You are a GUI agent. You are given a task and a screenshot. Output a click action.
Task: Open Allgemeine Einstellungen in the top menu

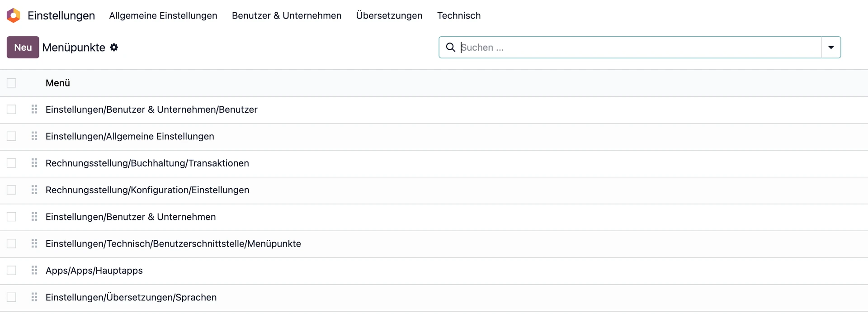coord(163,15)
